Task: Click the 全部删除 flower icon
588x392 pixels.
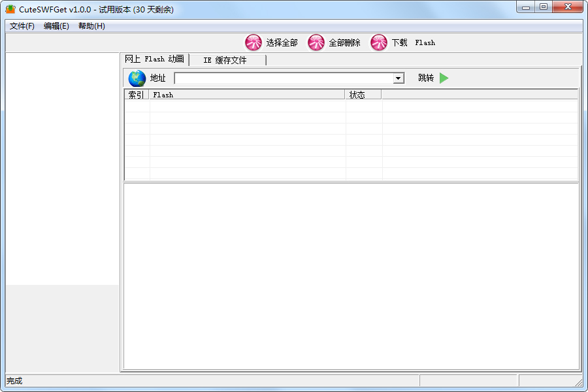Action: [x=316, y=42]
